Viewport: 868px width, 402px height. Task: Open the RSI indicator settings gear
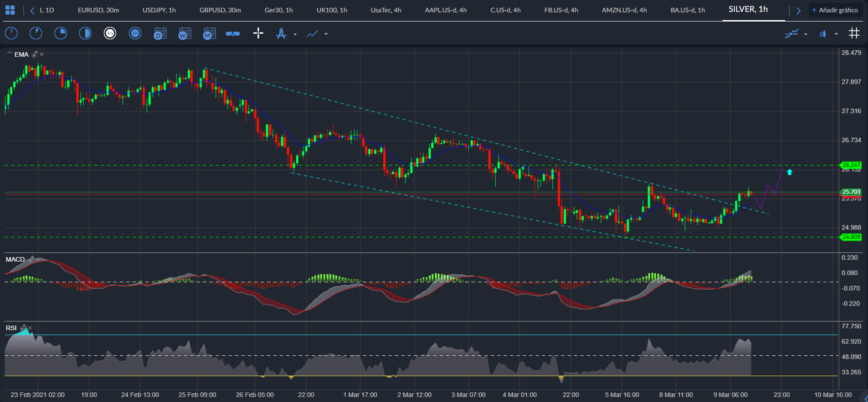tap(23, 328)
